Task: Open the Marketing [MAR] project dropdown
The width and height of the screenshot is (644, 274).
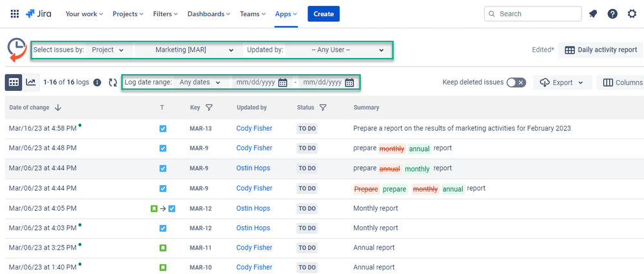Action: click(188, 50)
